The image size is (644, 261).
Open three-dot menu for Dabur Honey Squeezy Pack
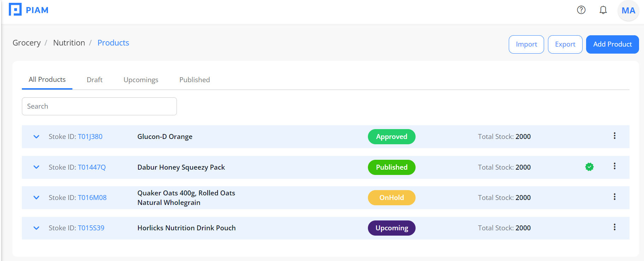614,166
